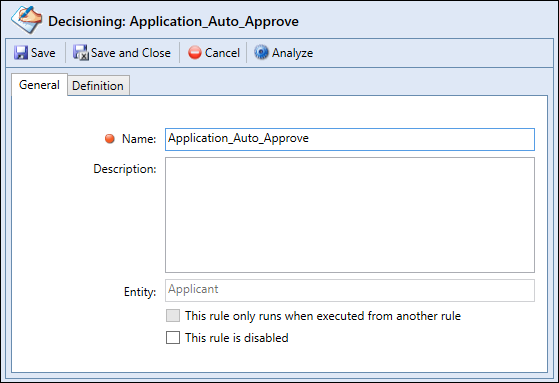The height and width of the screenshot is (383, 559).
Task: Click the 'Decisioning: Application_Auto_Approve' title text
Action: [173, 21]
